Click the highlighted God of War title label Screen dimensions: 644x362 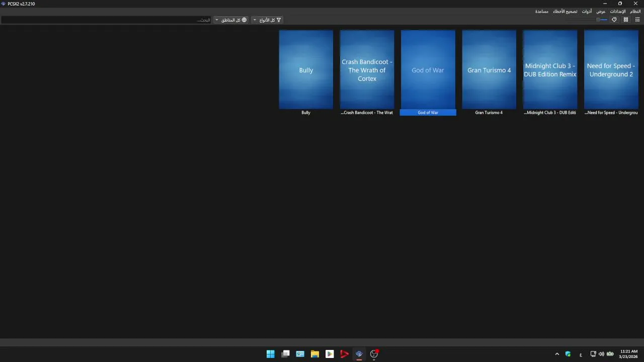(428, 113)
